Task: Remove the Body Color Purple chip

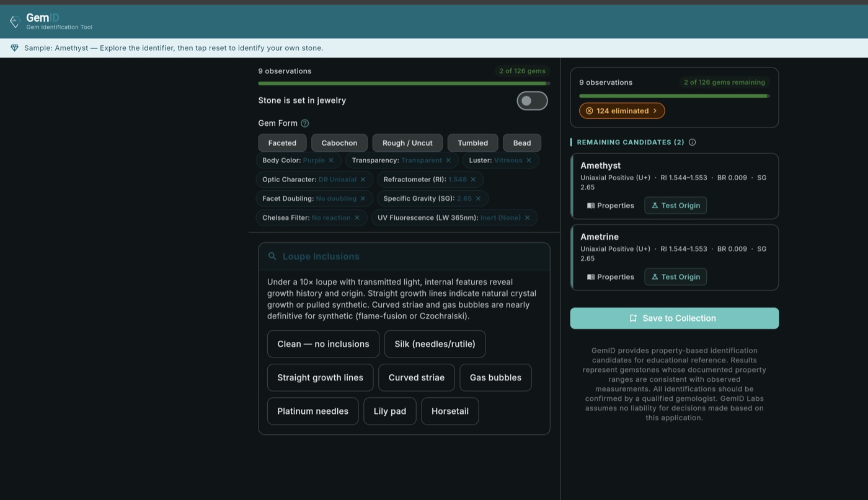Action: click(331, 160)
